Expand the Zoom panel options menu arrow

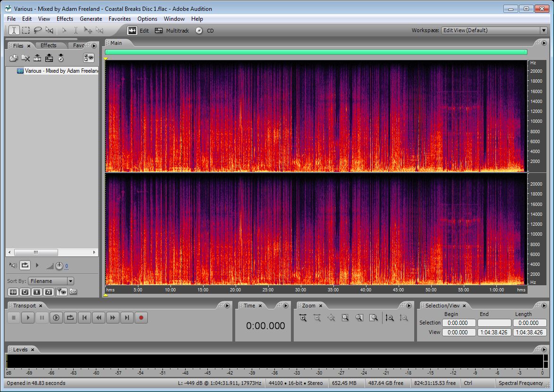(409, 306)
